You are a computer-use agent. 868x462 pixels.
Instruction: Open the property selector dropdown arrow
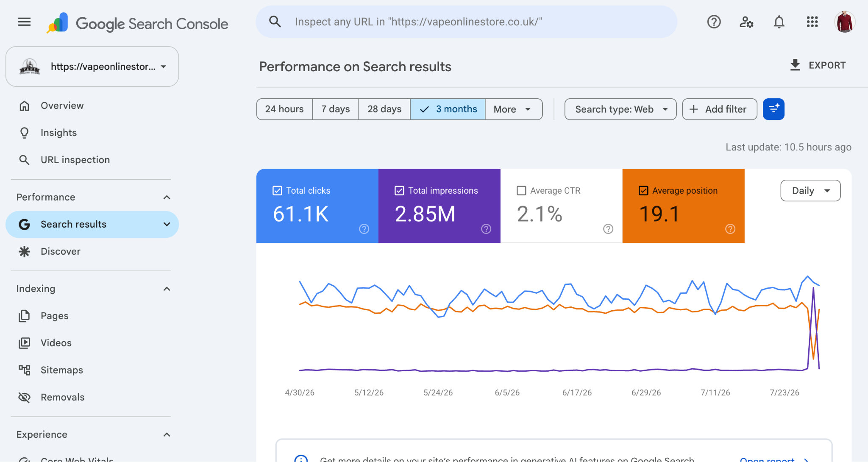(164, 67)
